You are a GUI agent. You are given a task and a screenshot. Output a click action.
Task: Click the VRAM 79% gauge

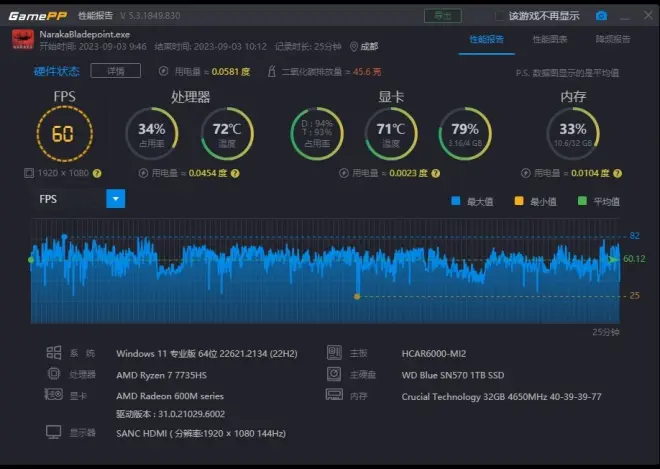(x=465, y=134)
